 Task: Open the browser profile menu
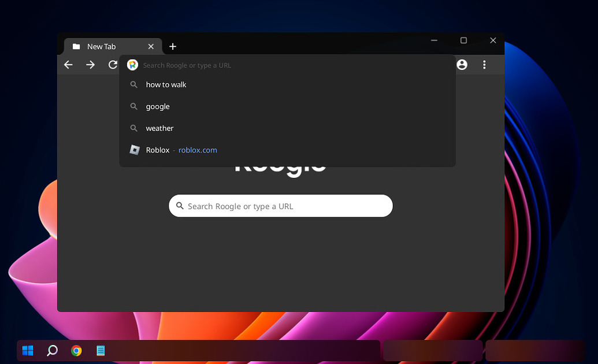click(x=462, y=65)
